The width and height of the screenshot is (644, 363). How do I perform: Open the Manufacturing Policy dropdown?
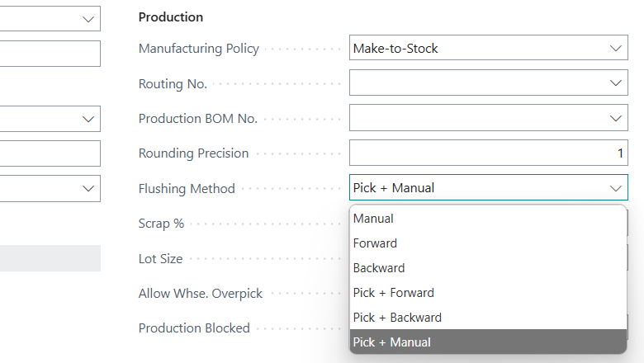[616, 49]
